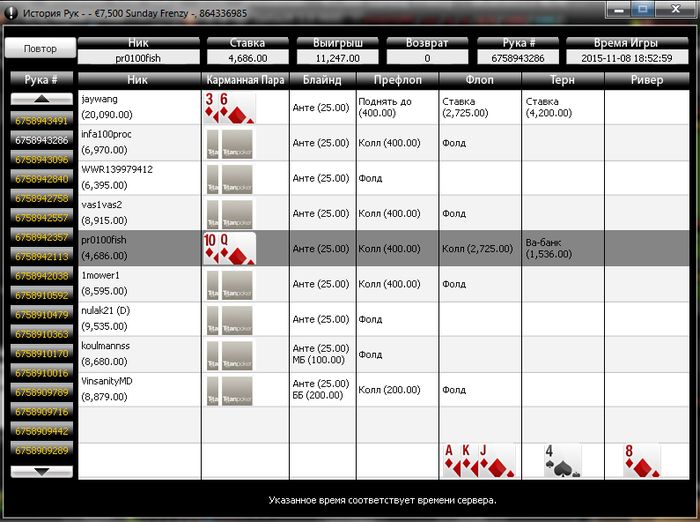View hand 6758910479
700x522 pixels.
42,315
